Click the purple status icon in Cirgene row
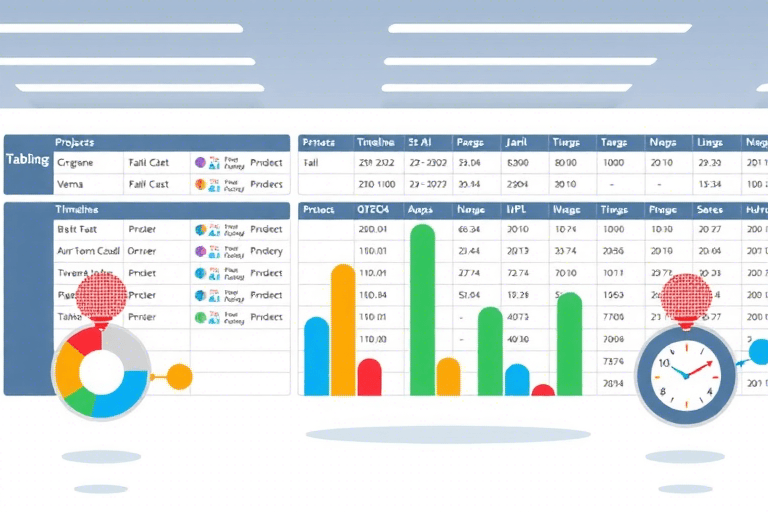 point(200,162)
